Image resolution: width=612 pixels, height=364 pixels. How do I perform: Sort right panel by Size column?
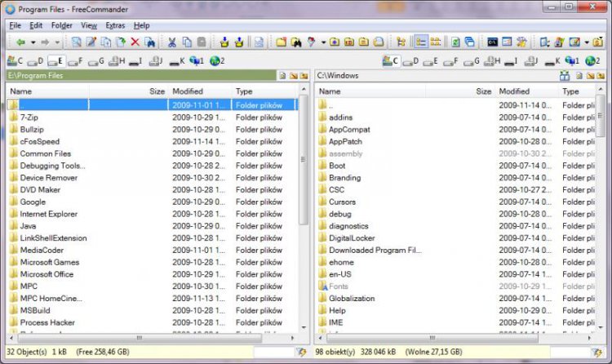[460, 91]
